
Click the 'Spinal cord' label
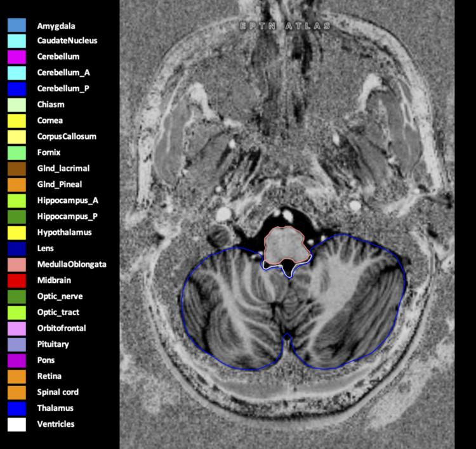click(58, 393)
